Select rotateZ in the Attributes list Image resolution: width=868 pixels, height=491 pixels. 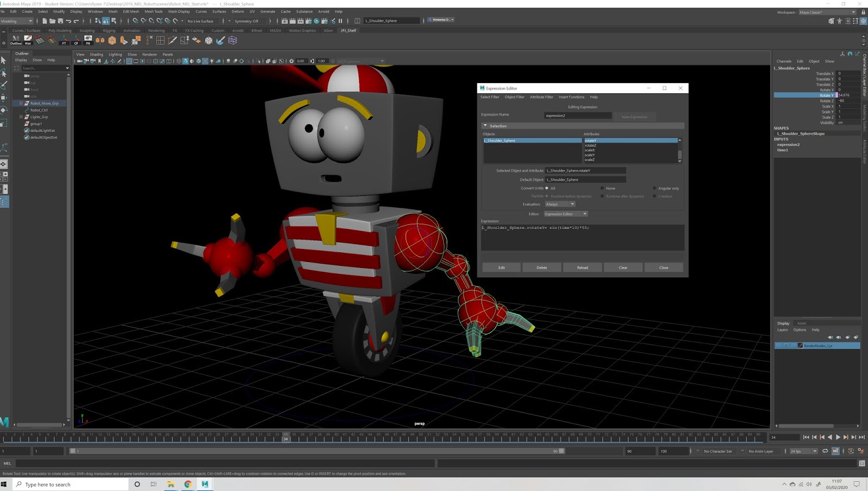(590, 145)
